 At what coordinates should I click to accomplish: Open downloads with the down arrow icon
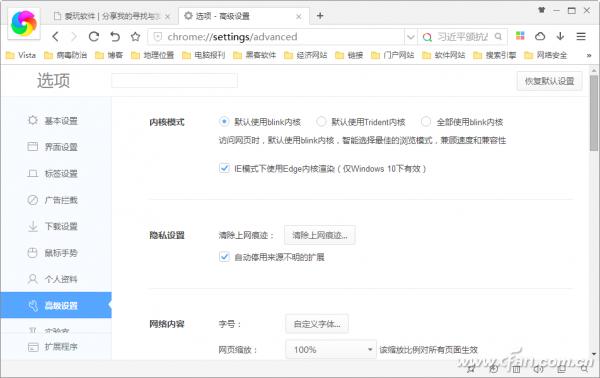point(560,36)
